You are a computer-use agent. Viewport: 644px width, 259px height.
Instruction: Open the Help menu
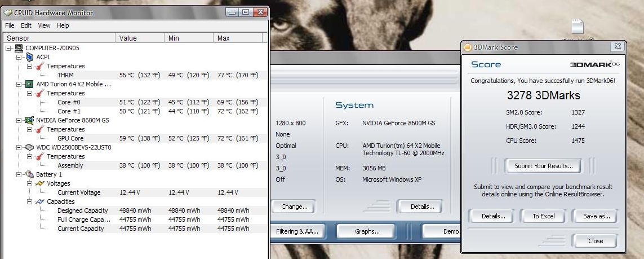pos(63,25)
